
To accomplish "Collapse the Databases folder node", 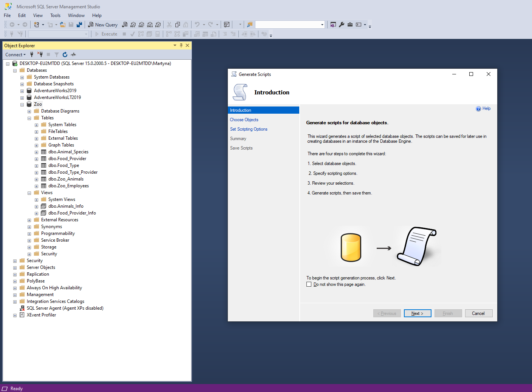I will click(15, 71).
